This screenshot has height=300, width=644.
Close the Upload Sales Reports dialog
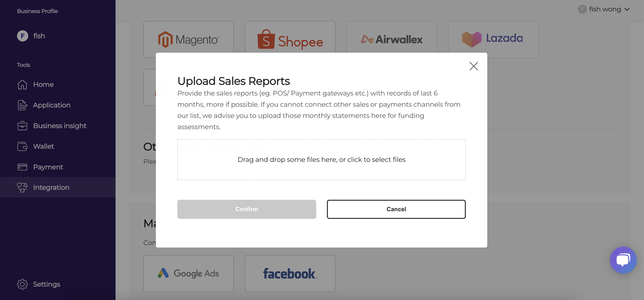[x=474, y=66]
